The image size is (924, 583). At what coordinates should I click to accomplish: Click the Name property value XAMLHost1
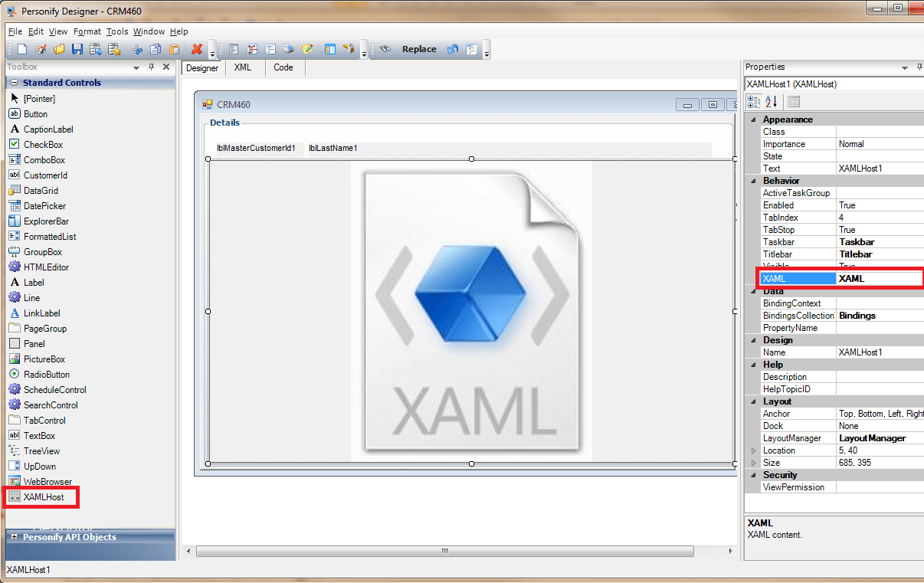[x=880, y=352]
